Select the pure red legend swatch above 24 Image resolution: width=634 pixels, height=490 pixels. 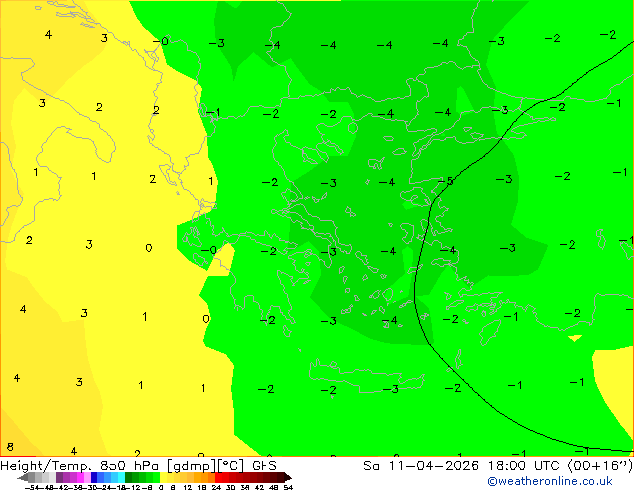(x=218, y=477)
